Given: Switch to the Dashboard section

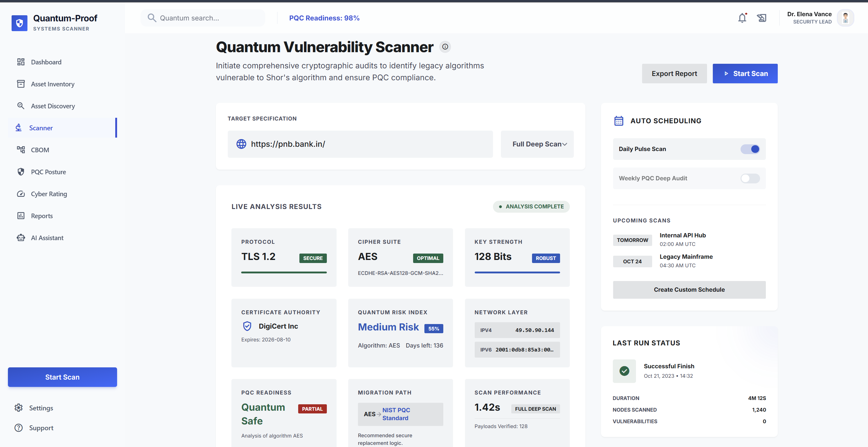Looking at the screenshot, I should click(x=46, y=62).
